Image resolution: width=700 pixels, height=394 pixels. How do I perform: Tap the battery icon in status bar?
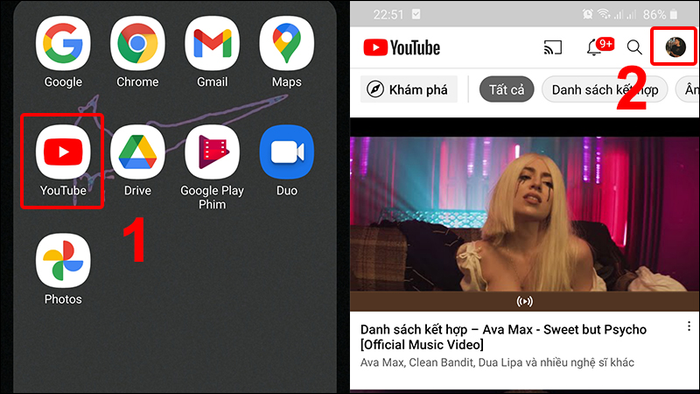coord(674,14)
